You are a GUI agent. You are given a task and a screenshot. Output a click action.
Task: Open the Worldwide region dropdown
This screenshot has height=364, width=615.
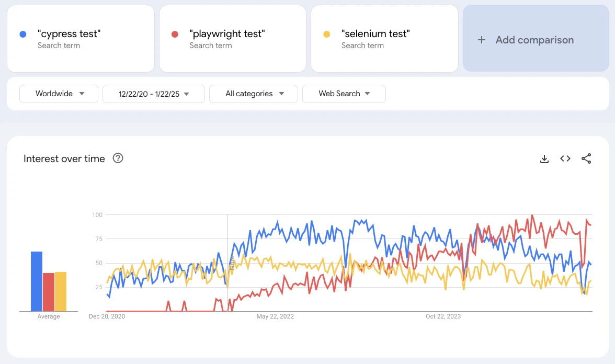click(x=59, y=94)
